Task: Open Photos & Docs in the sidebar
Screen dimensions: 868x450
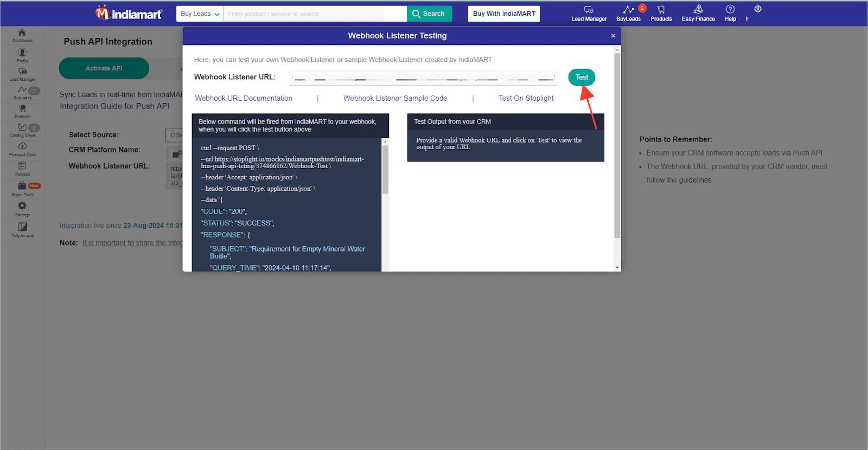Action: pyautogui.click(x=22, y=150)
